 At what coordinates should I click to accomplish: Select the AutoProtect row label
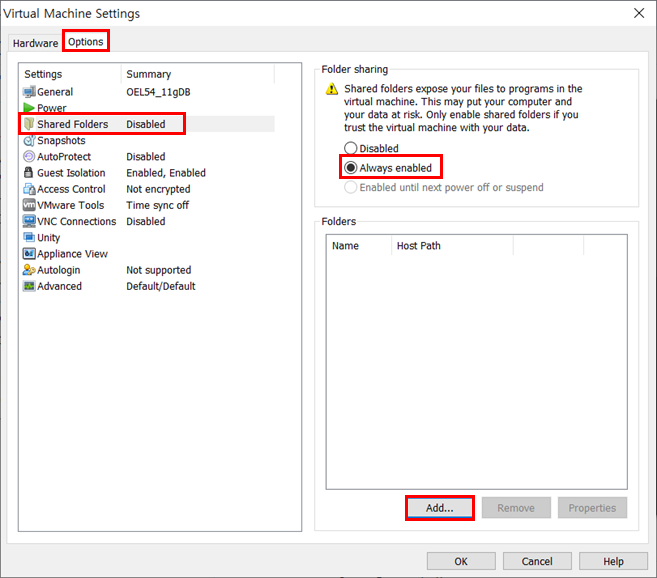(x=64, y=156)
